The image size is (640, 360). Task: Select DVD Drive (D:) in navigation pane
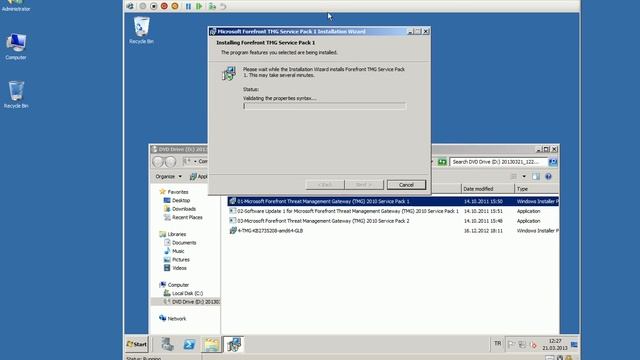(186, 302)
